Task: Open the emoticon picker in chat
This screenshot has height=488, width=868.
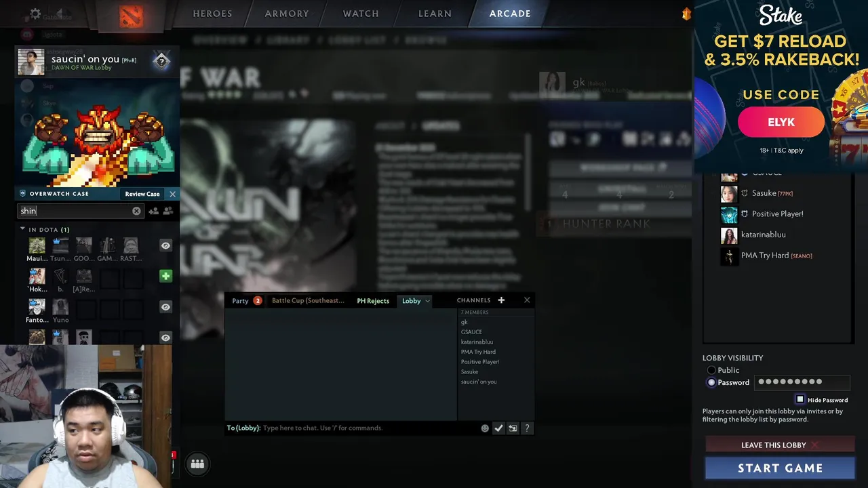Action: tap(485, 428)
